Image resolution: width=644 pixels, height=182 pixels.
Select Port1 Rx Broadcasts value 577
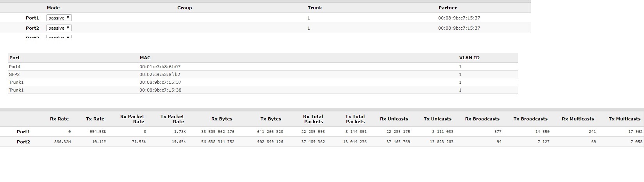coord(498,132)
